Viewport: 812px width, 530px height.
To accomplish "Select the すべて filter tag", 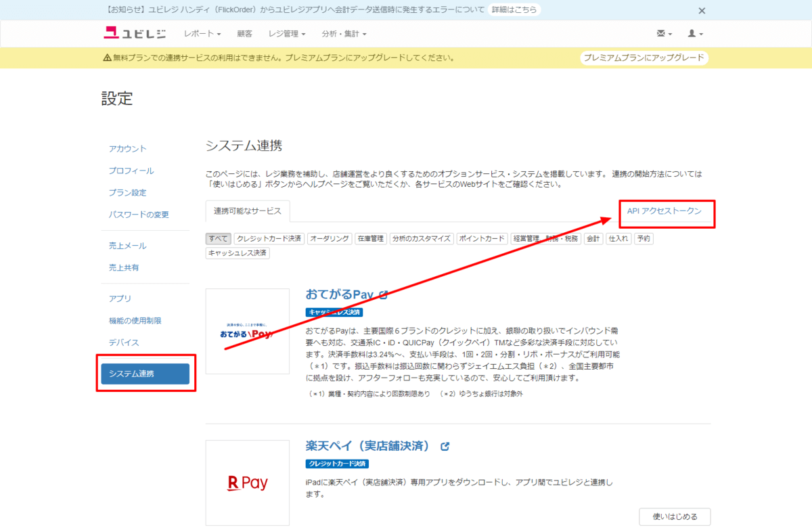I will 219,239.
